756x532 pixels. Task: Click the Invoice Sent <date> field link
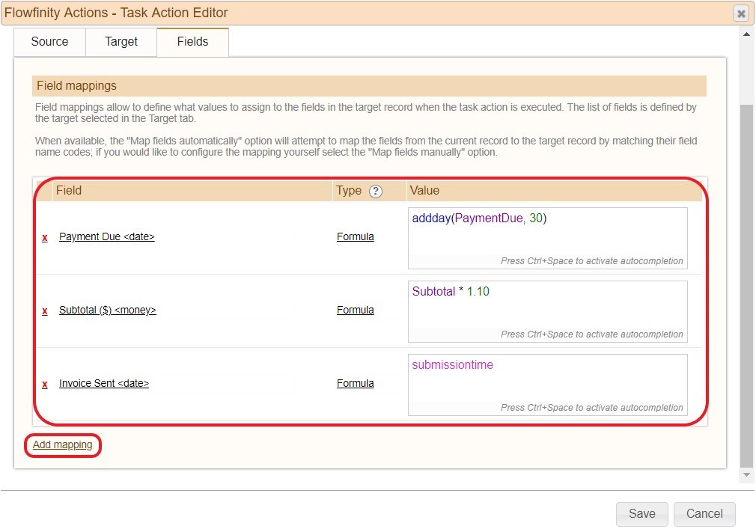pos(104,384)
